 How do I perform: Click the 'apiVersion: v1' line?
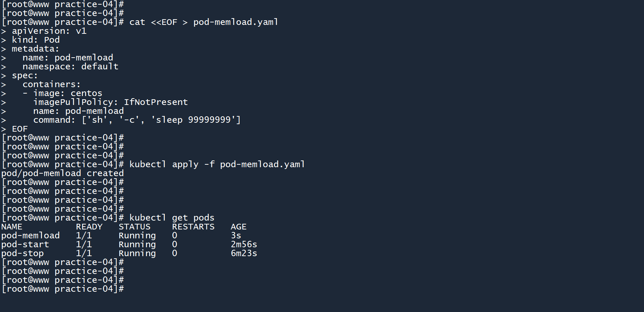(49, 31)
